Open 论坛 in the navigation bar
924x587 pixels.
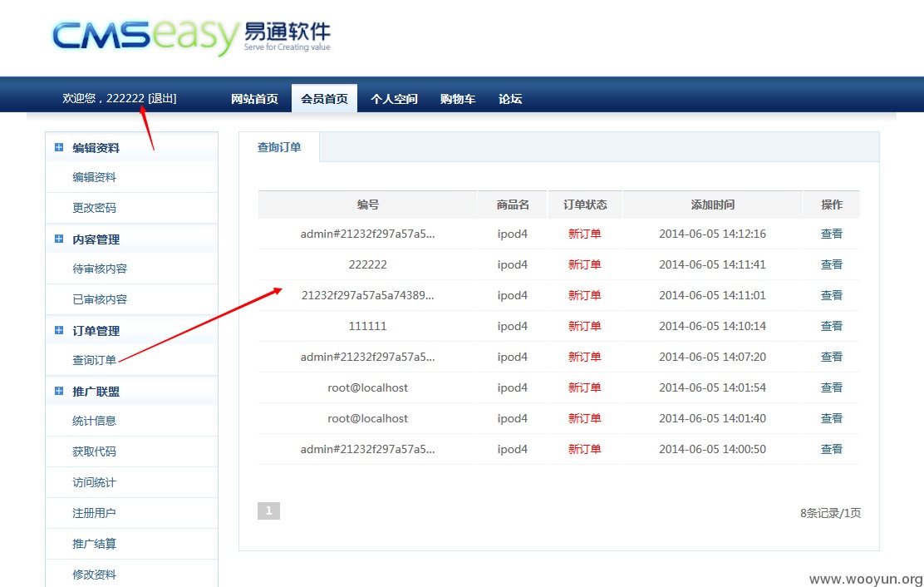pyautogui.click(x=509, y=99)
